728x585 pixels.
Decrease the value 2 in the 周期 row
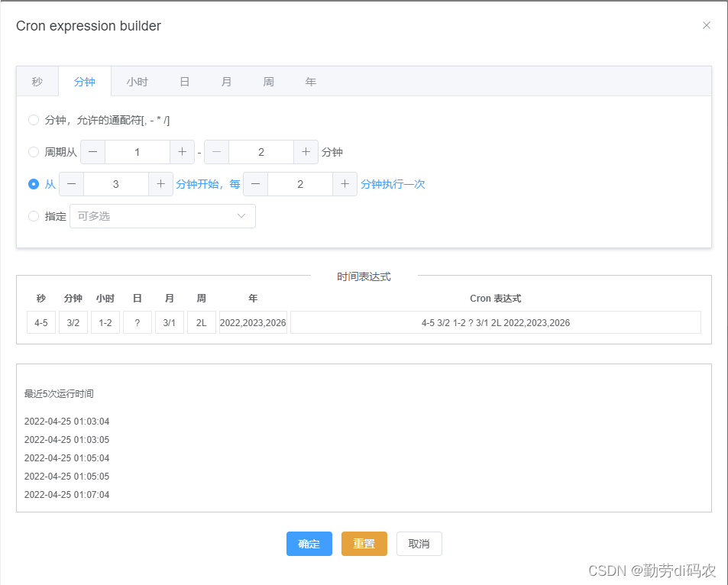pos(216,151)
